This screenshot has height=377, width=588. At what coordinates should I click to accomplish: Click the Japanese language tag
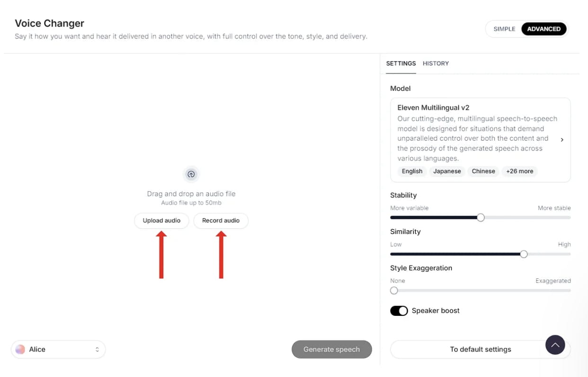click(x=447, y=171)
